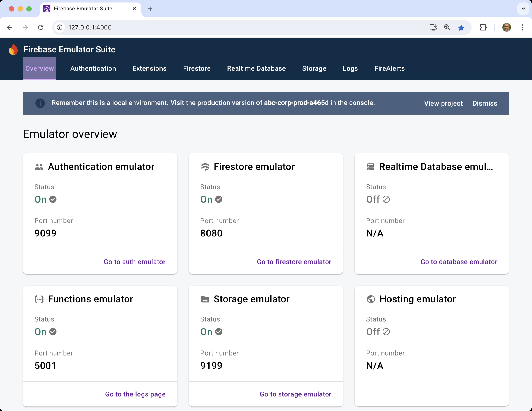Click Firestore port number 8080
This screenshot has width=532, height=411.
pos(211,233)
